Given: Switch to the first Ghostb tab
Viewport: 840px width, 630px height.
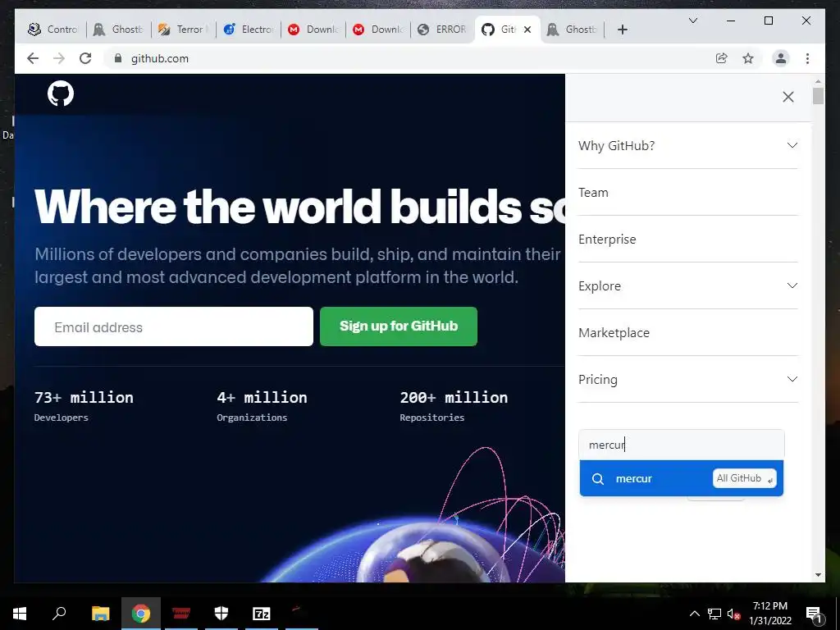Looking at the screenshot, I should tap(118, 30).
